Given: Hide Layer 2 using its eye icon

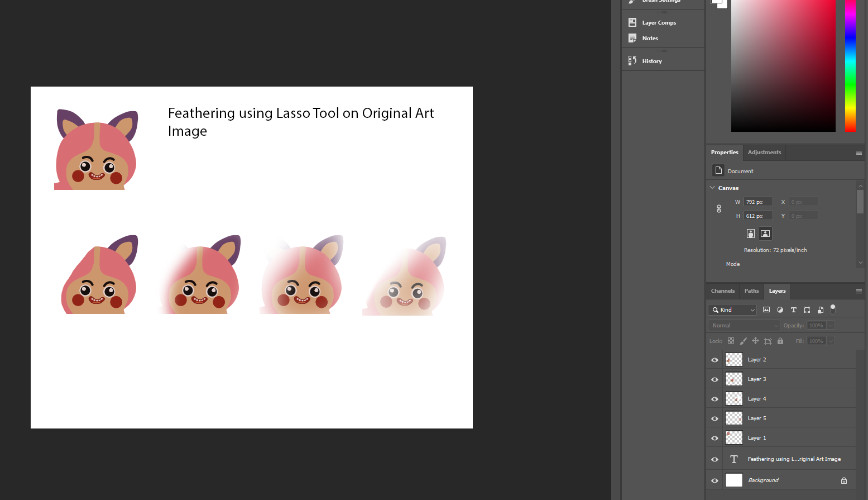Looking at the screenshot, I should pos(714,360).
